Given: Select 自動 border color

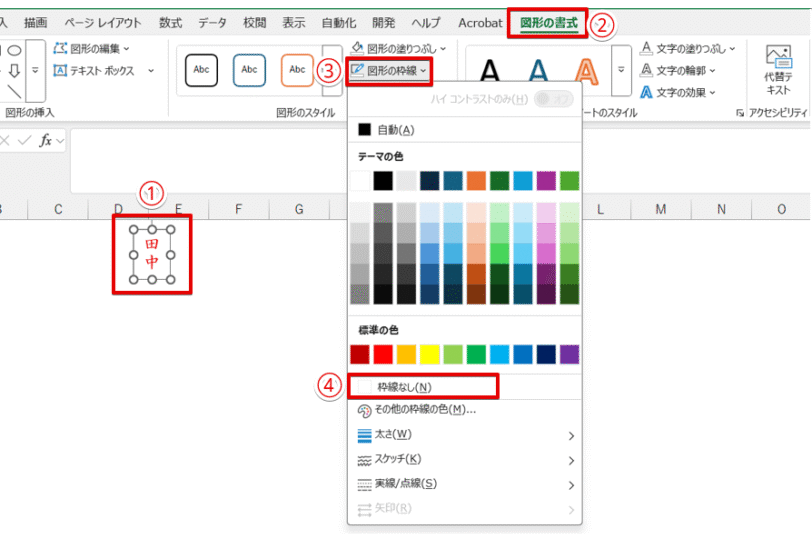Looking at the screenshot, I should pos(465,130).
